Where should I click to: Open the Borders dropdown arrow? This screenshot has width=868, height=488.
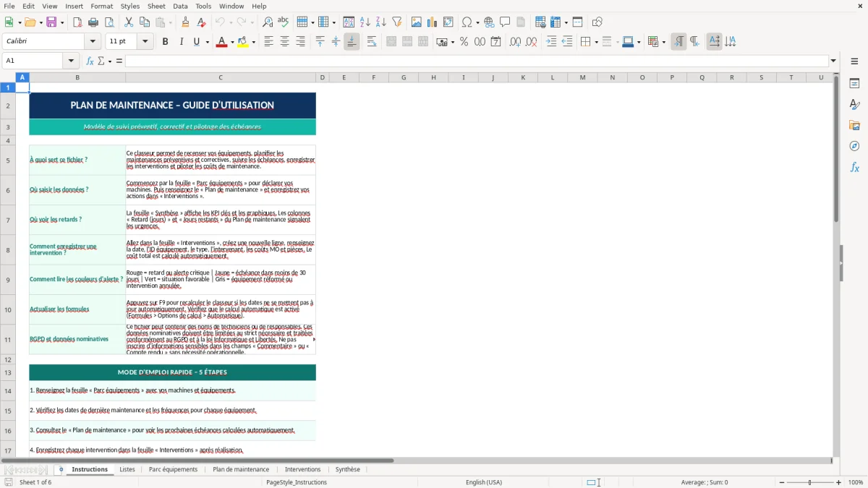[x=596, y=42]
